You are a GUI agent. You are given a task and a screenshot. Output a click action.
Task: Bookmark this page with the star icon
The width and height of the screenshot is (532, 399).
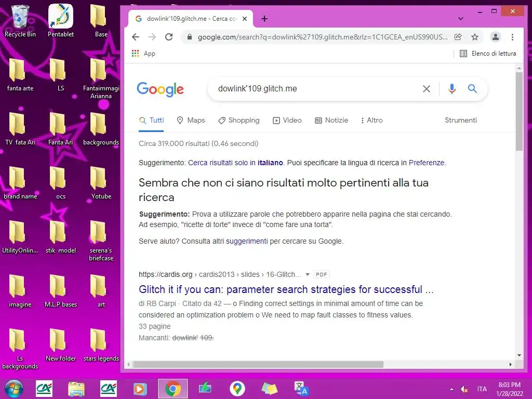tap(475, 37)
